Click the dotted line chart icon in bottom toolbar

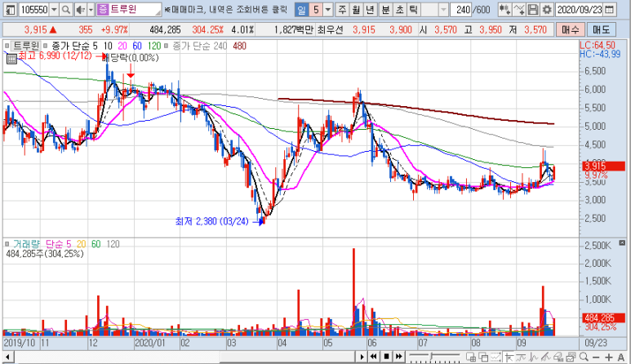click(495, 357)
